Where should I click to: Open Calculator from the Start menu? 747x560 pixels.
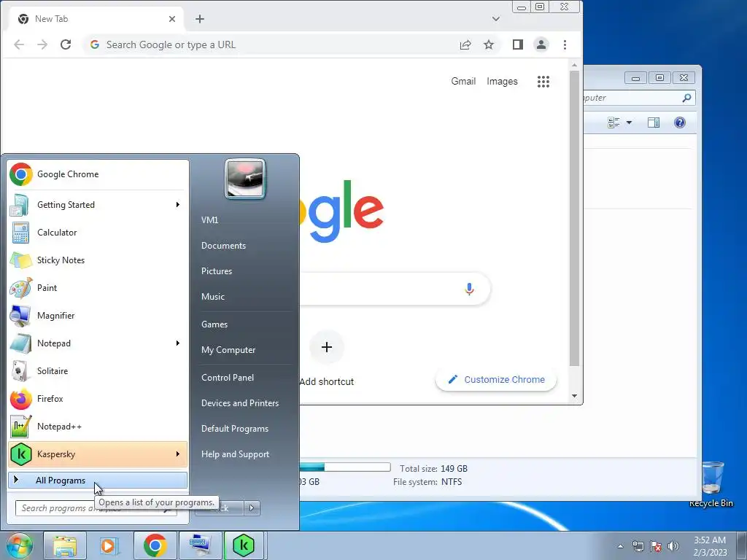click(x=98, y=233)
